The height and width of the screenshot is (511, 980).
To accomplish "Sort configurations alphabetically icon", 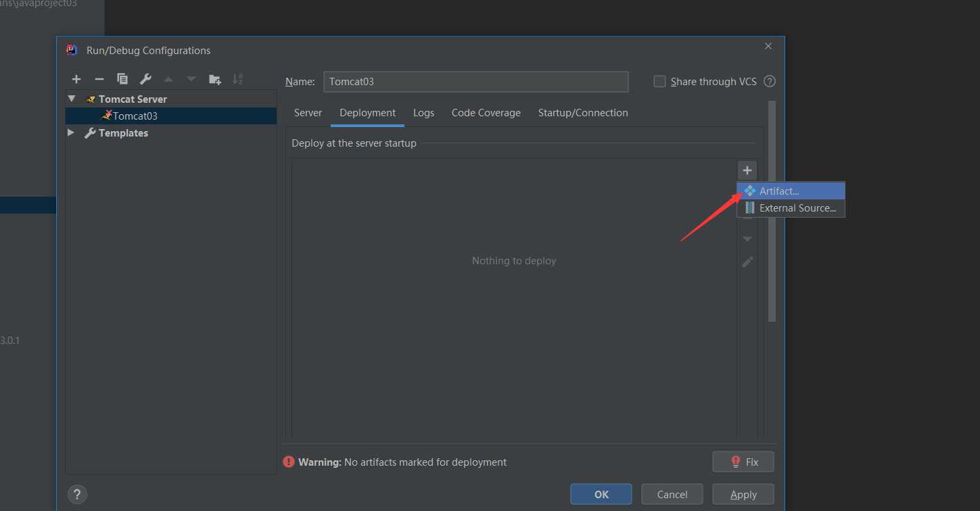I will coord(237,79).
